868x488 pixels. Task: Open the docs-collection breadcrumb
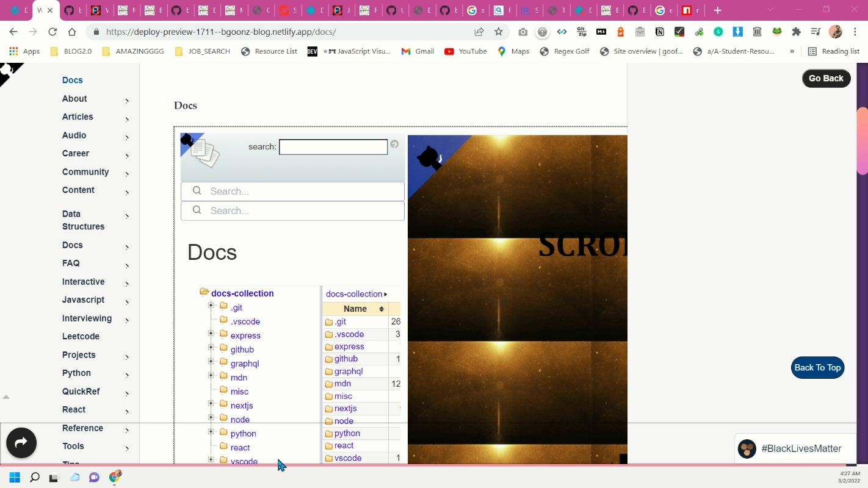click(354, 294)
